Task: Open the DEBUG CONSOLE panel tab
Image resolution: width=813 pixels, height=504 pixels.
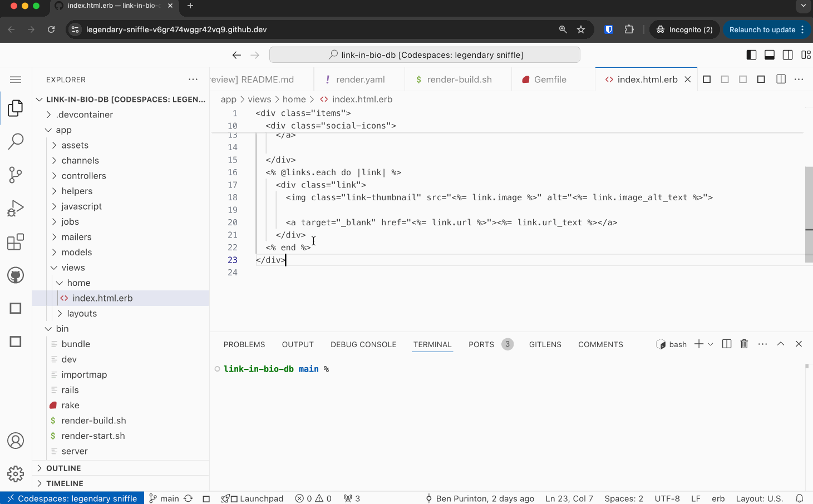Action: (363, 344)
